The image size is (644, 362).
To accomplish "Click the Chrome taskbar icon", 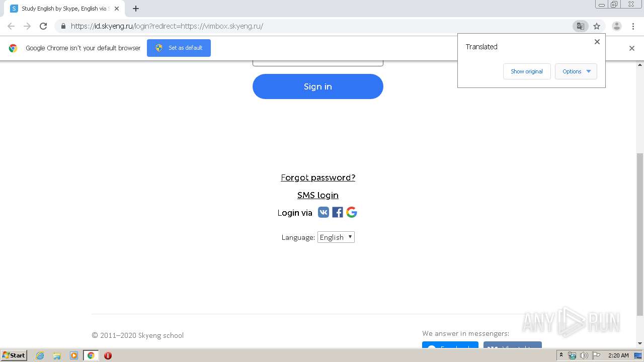I will [x=91, y=355].
